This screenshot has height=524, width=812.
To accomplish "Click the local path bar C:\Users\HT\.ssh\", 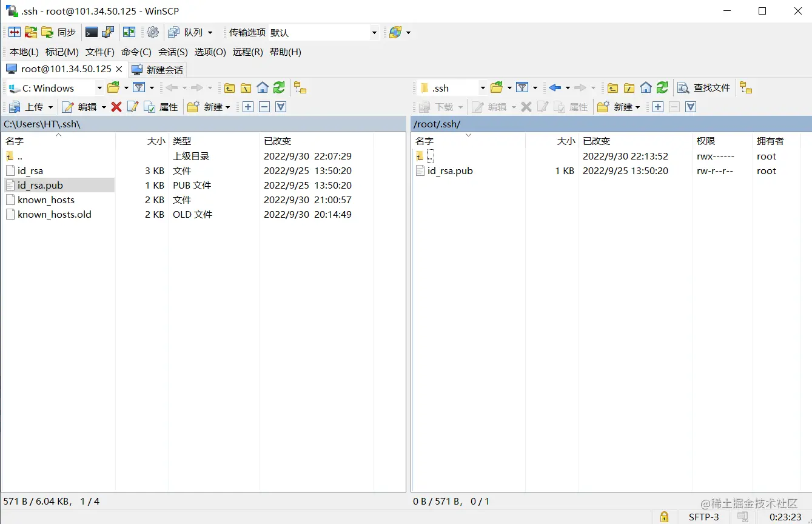I will click(203, 124).
